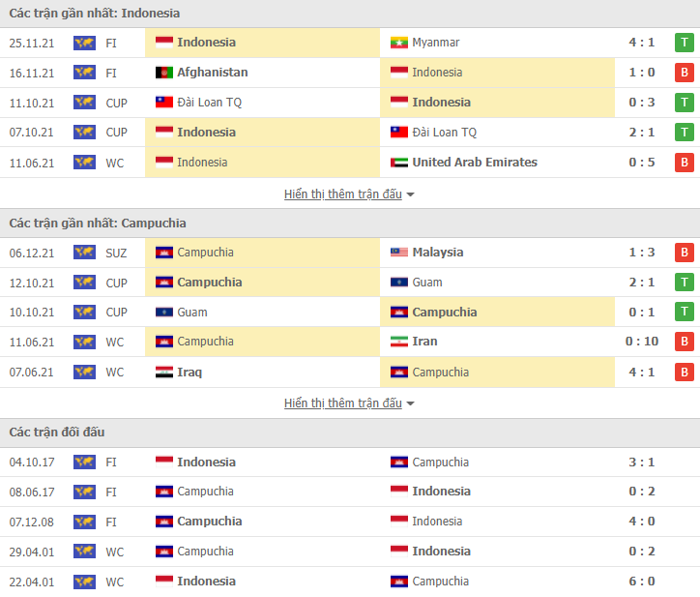Screen dimensions: 700x597
Task: Expand more matches under Campuchia section
Action: (342, 403)
